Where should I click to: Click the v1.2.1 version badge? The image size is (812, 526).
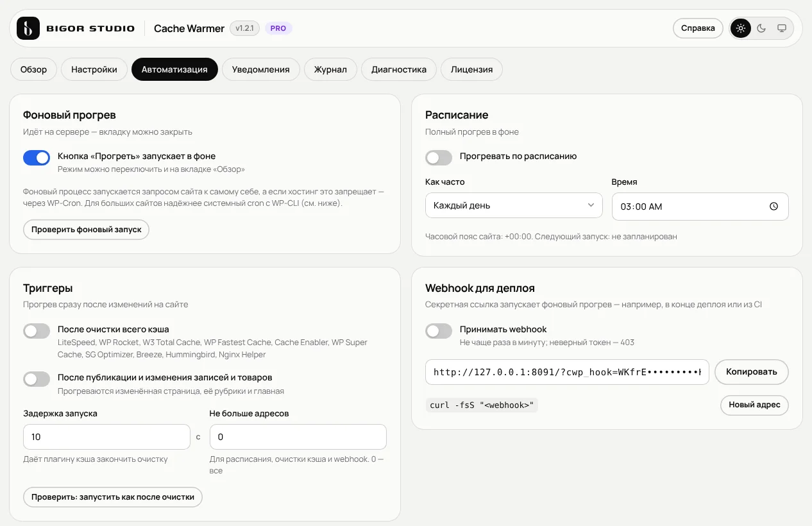click(245, 28)
